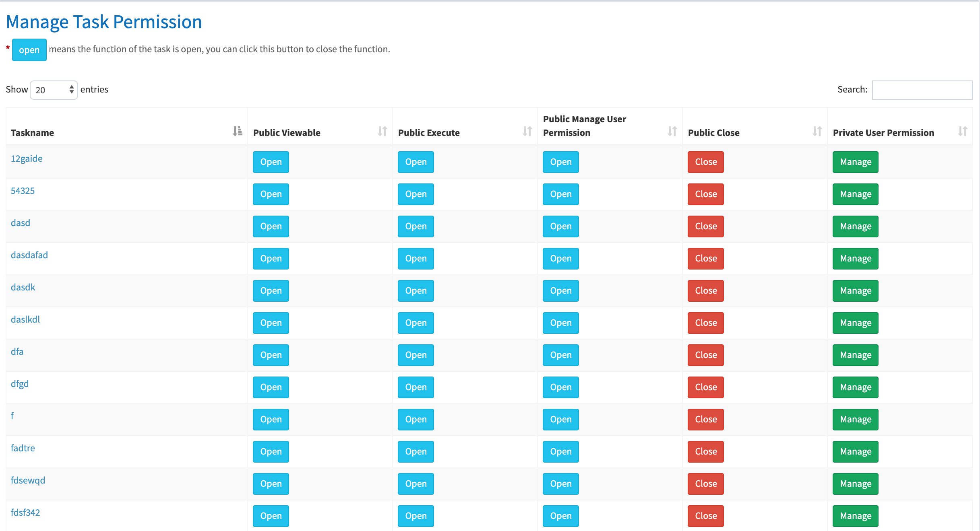This screenshot has height=531, width=980.
Task: Manage private user permission for daslkdl
Action: [856, 323]
